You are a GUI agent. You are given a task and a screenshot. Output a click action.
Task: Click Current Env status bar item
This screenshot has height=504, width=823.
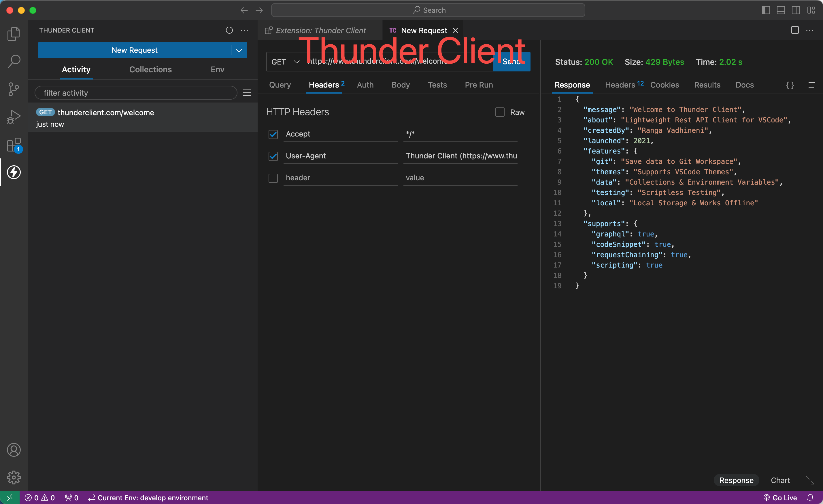pos(148,498)
